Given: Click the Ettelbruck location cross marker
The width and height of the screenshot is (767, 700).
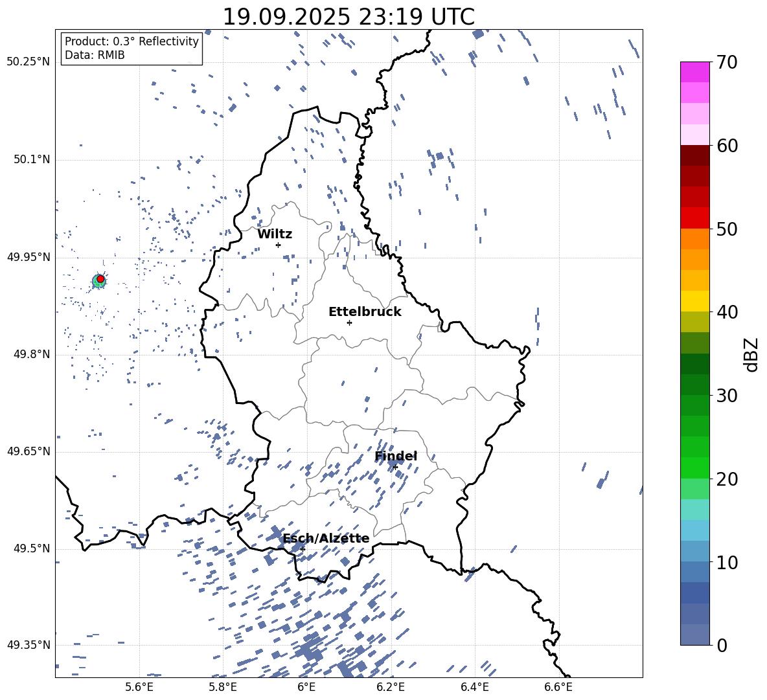Looking at the screenshot, I should (x=349, y=322).
